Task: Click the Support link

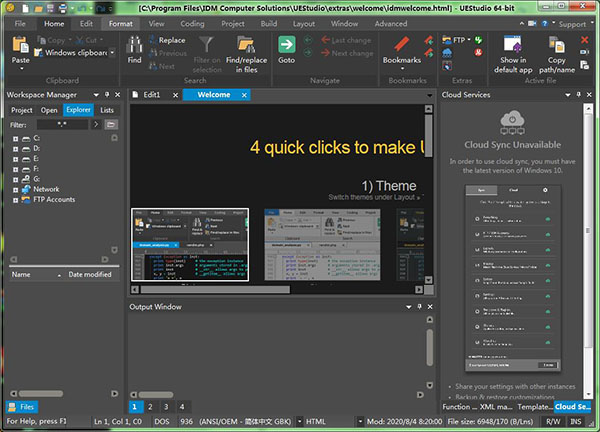Action: 572,24
